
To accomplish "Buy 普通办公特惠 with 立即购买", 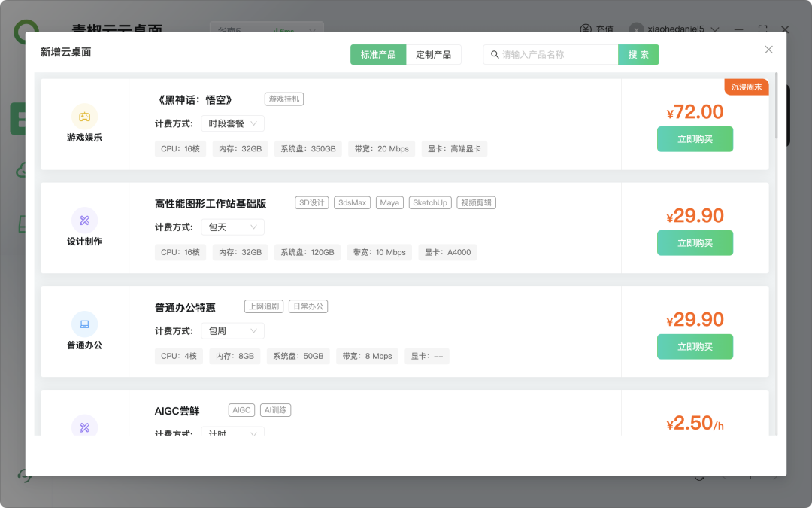I will 695,346.
